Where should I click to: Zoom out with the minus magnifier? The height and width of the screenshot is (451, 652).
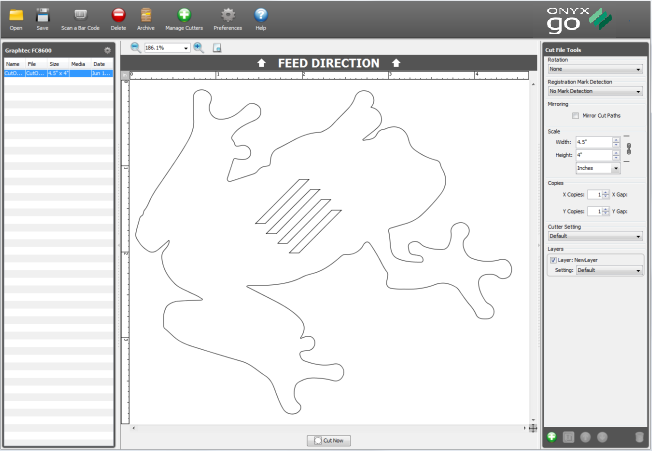[x=135, y=47]
